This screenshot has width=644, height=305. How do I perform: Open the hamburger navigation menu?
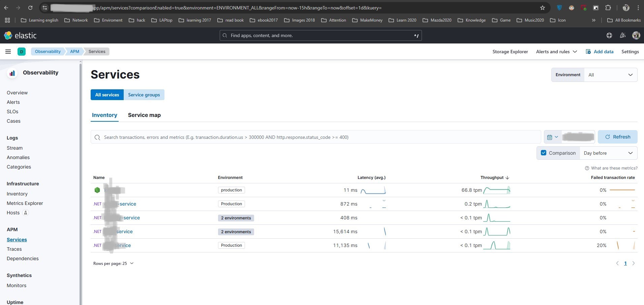click(x=8, y=52)
